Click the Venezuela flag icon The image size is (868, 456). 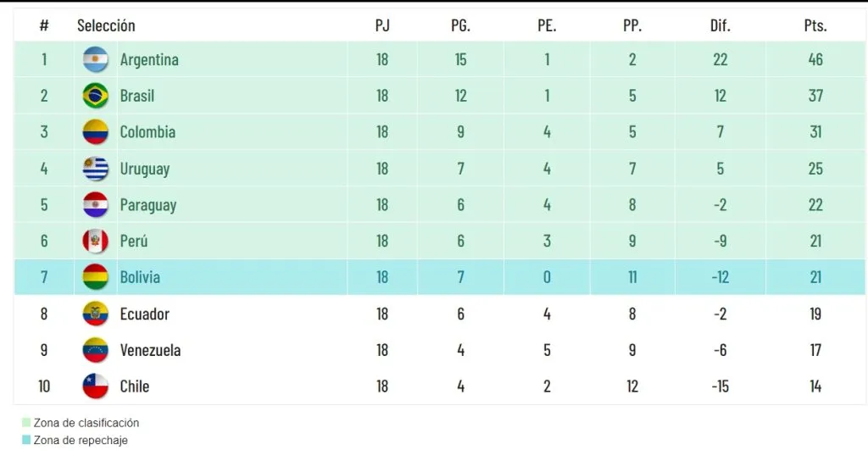96,350
